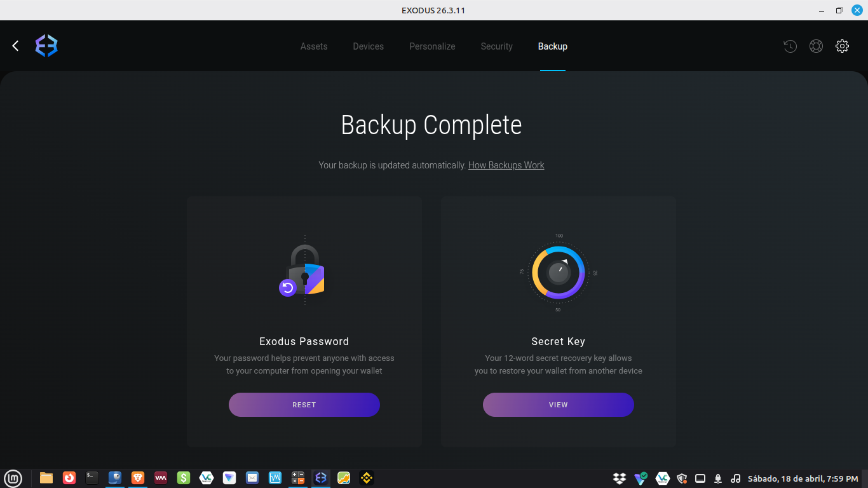Viewport: 868px width, 488px height.
Task: Launch the Terminal from the taskbar
Action: tap(92, 478)
